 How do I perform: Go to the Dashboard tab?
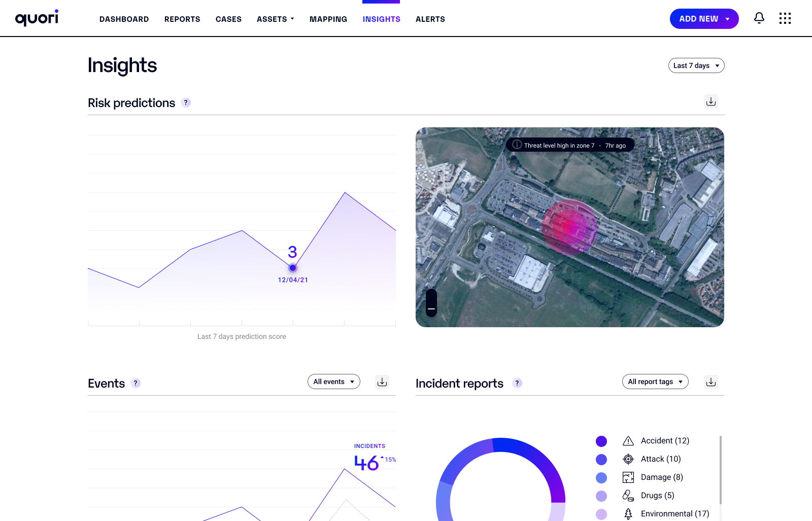pos(124,19)
